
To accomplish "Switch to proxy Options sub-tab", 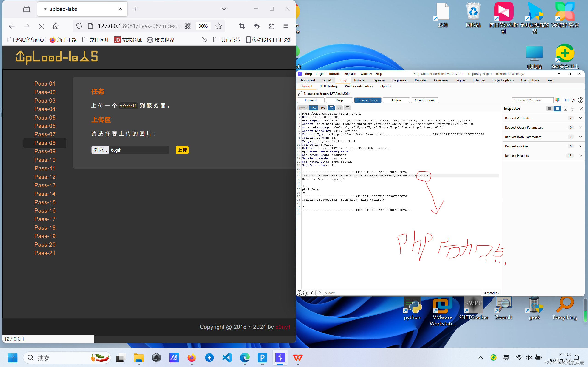I will coord(386,86).
